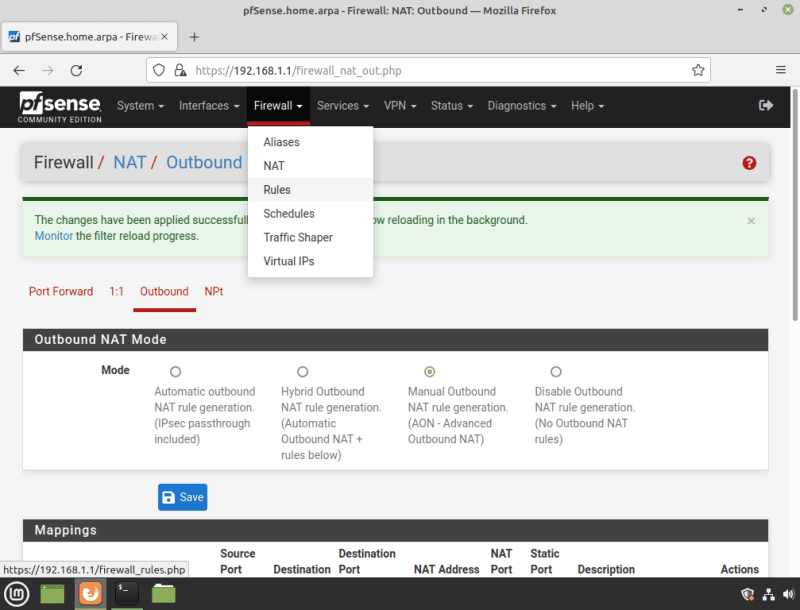Select Automatic outbound NAT rule generation
The height and width of the screenshot is (610, 800).
176,372
